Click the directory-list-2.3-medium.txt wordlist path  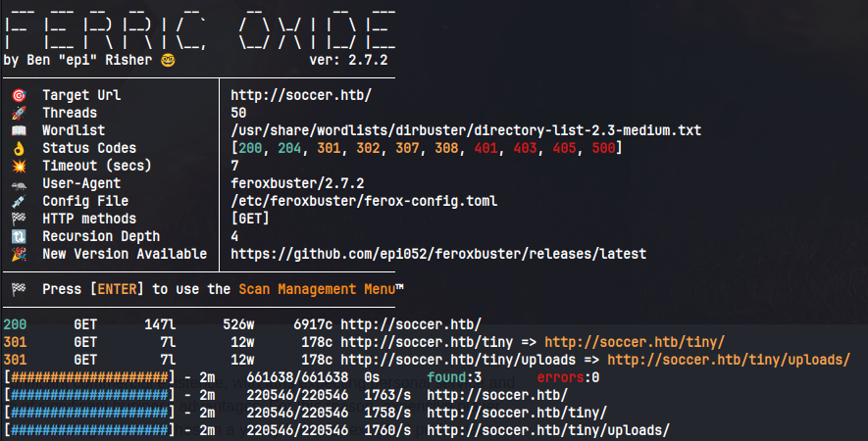(466, 130)
